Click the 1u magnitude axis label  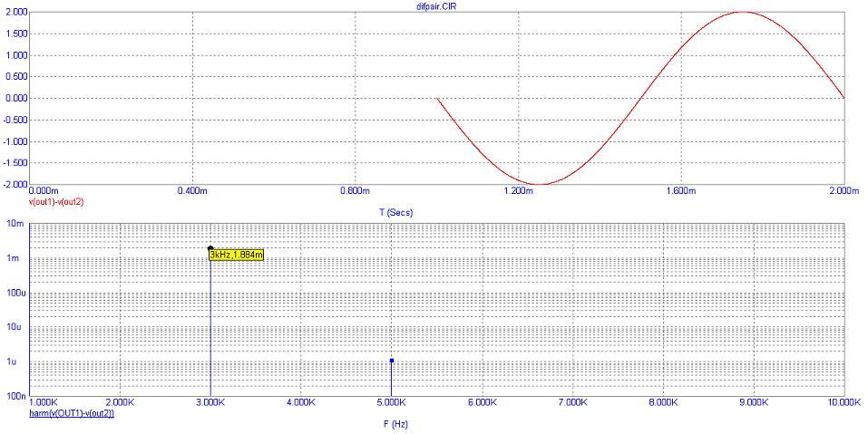click(18, 362)
